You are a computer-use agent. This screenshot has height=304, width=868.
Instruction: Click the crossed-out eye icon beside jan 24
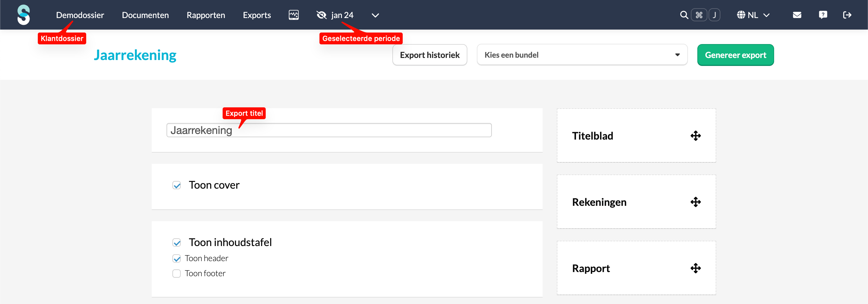tap(322, 15)
